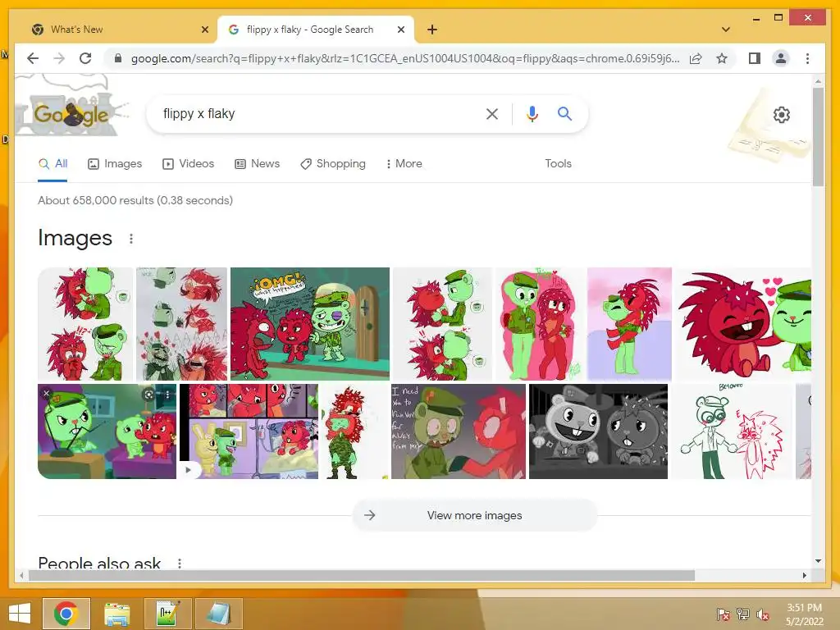Open Google quick settings gear
The width and height of the screenshot is (840, 630).
(x=782, y=115)
